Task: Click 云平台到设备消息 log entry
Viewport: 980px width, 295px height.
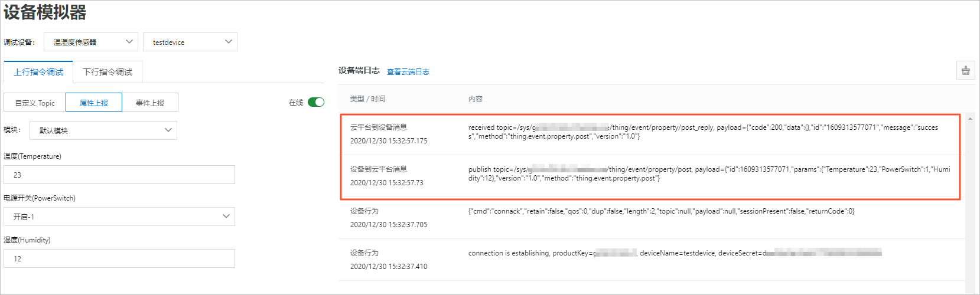Action: coord(379,127)
